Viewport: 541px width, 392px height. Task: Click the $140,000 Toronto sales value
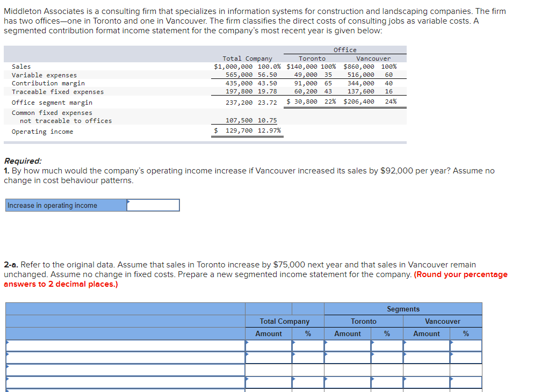(x=302, y=67)
